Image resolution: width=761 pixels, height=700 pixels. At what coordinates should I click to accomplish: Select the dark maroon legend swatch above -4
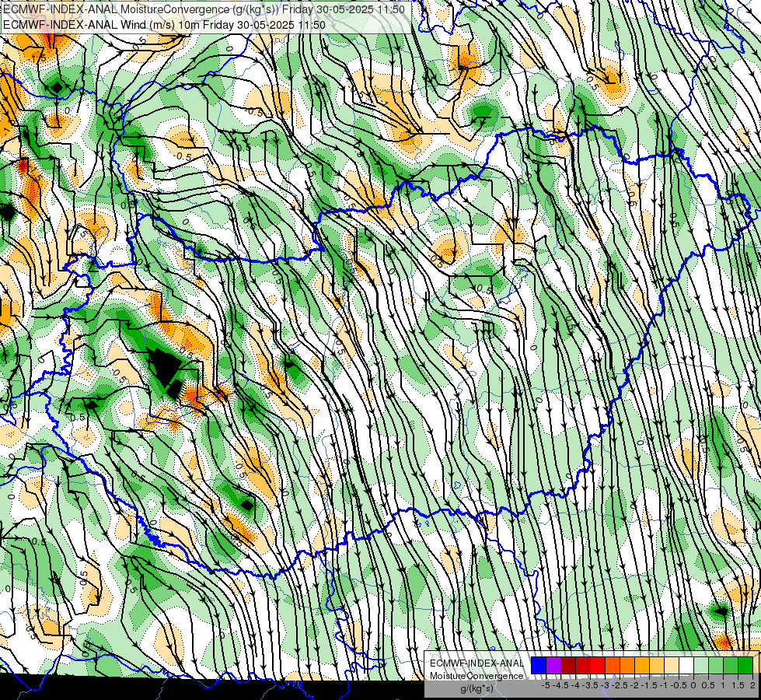[x=568, y=665]
